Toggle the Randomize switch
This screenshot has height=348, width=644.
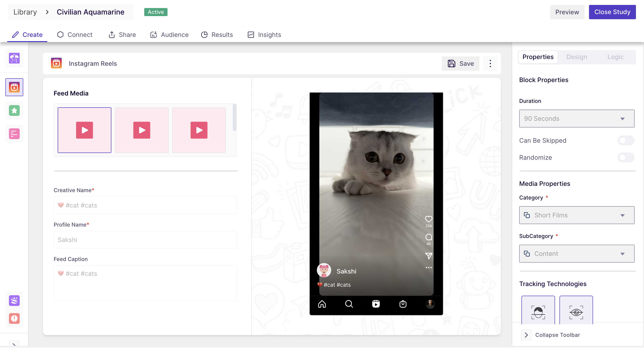point(626,157)
